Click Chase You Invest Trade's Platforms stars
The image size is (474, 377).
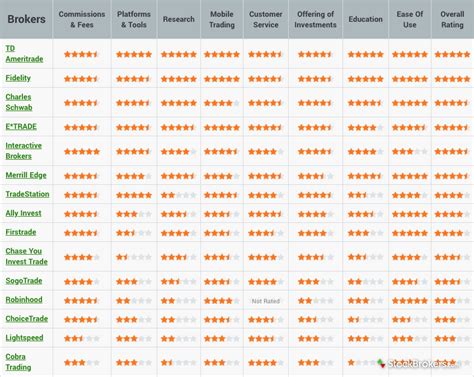pyautogui.click(x=134, y=257)
